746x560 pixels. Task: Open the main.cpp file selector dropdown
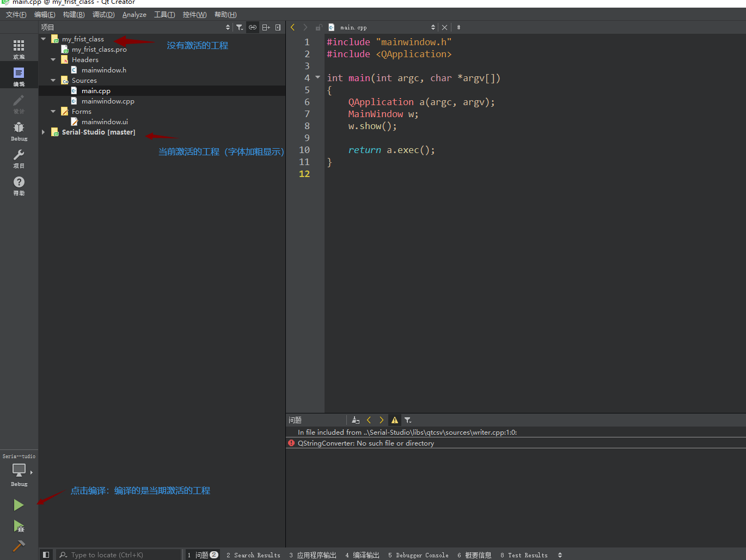[433, 27]
